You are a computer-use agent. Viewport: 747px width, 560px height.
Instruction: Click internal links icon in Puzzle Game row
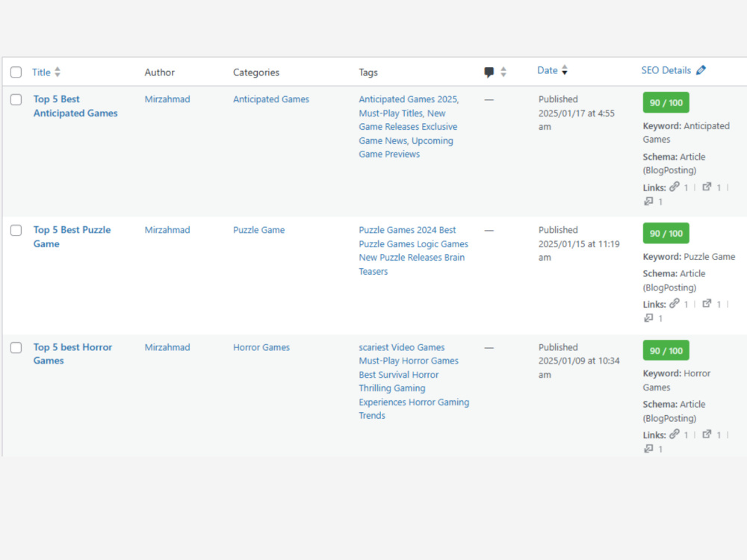pos(674,303)
